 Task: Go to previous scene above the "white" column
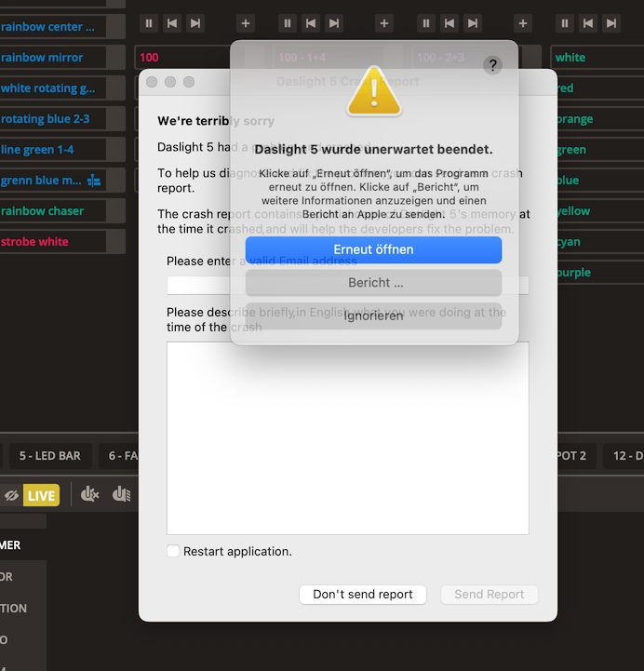point(588,23)
